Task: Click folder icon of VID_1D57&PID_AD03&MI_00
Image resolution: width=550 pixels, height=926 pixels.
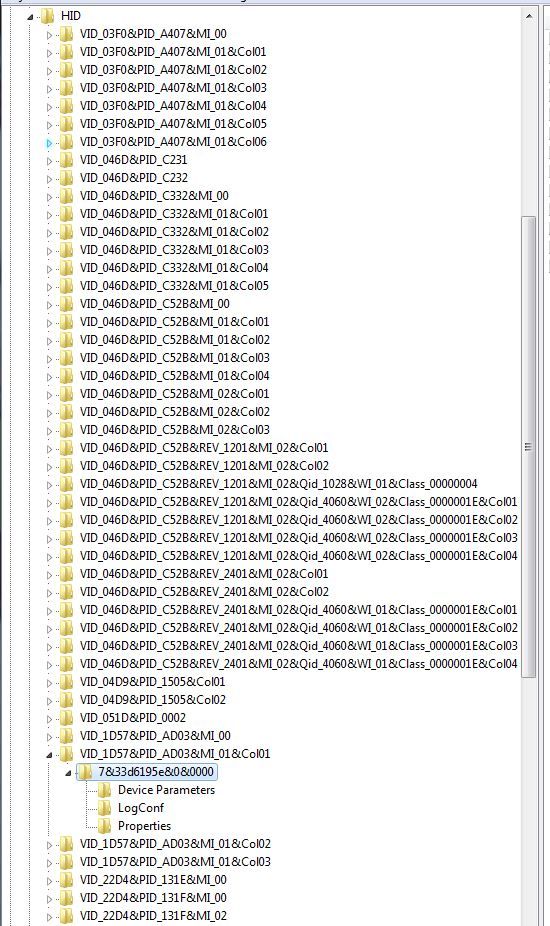Action: (x=66, y=735)
